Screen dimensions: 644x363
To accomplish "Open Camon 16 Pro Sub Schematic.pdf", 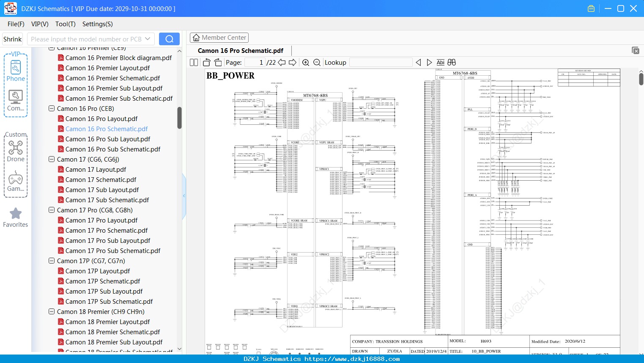I will pyautogui.click(x=113, y=149).
